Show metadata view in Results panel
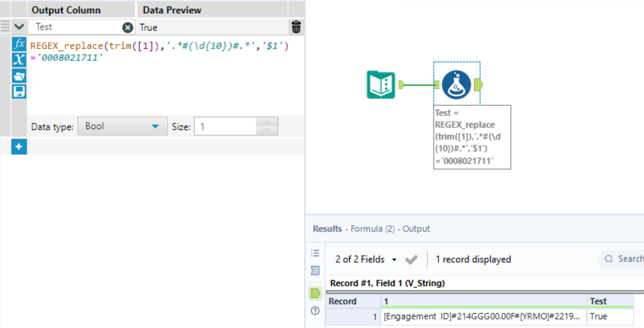The height and width of the screenshot is (328, 644). [x=315, y=271]
